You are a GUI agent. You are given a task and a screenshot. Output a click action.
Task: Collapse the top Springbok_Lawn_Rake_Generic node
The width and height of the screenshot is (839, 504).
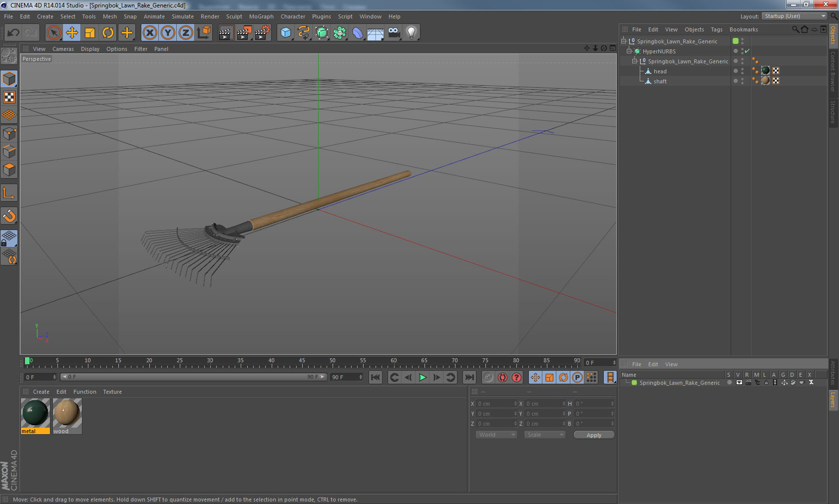[x=624, y=41]
